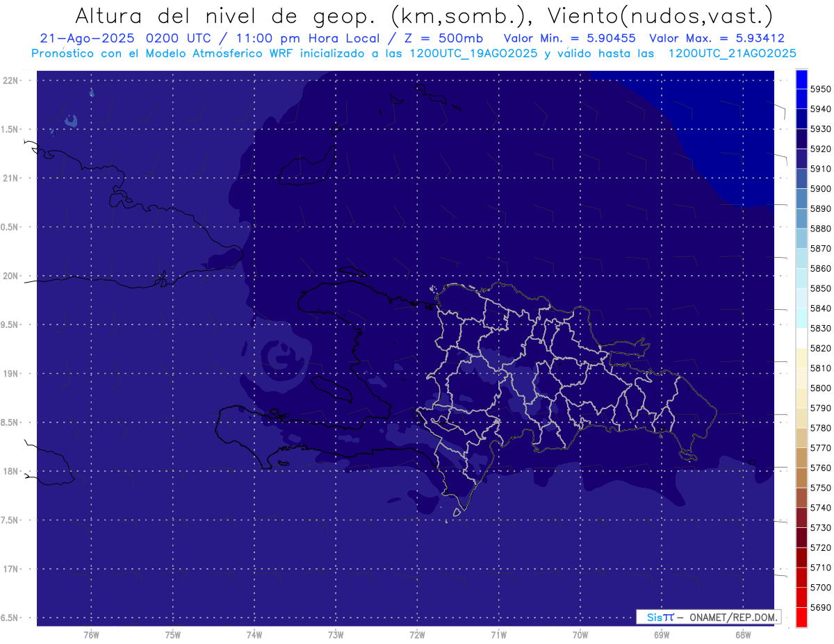This screenshot has width=834, height=644.
Task: Select the 5690 colorbar value
Action: tap(821, 608)
